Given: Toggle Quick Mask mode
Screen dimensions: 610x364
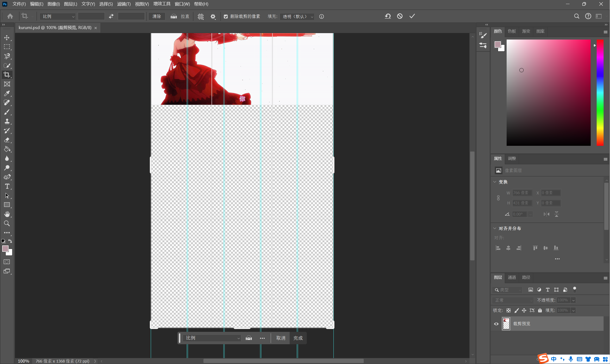Looking at the screenshot, I should pyautogui.click(x=7, y=262).
